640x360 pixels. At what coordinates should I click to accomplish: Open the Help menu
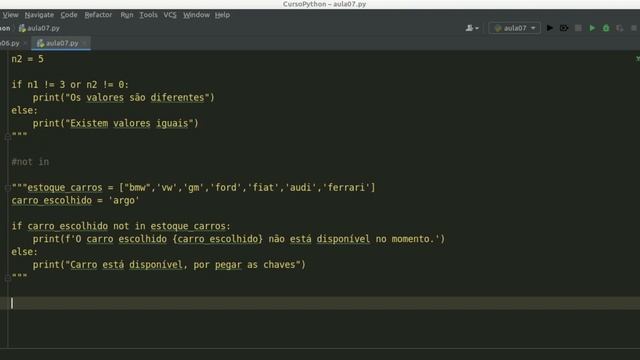[x=222, y=15]
